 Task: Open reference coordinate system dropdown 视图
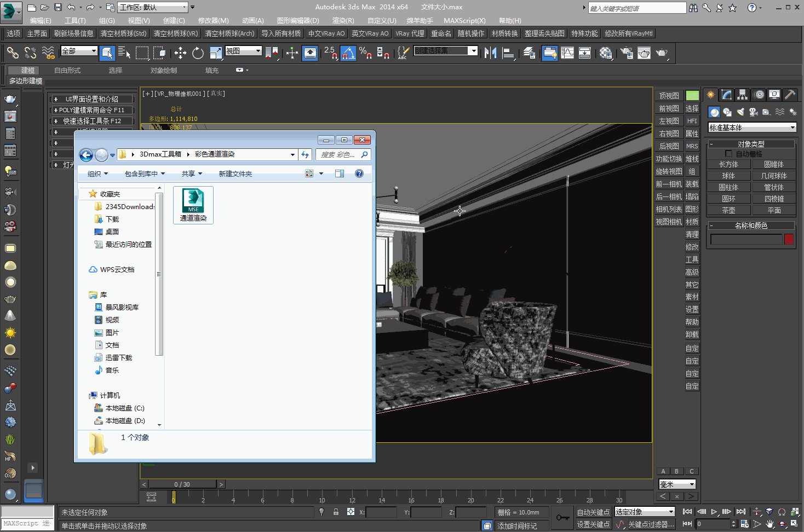[x=244, y=51]
